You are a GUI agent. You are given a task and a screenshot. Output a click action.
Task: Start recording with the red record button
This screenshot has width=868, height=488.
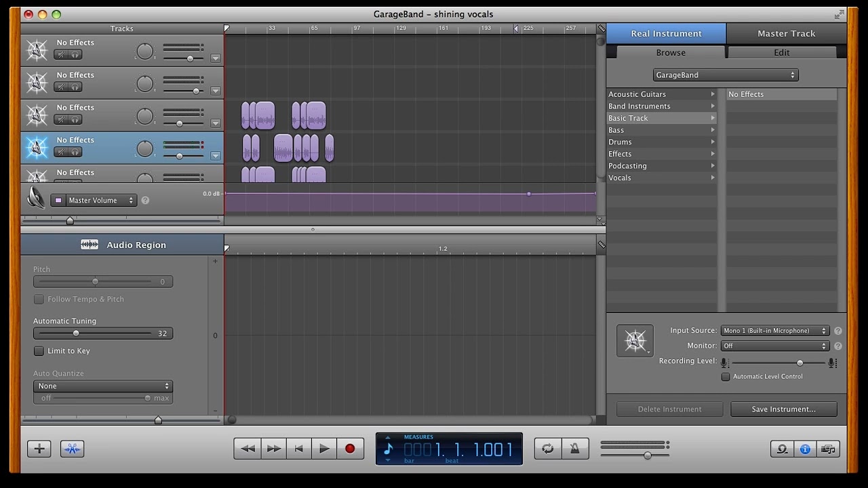[350, 449]
